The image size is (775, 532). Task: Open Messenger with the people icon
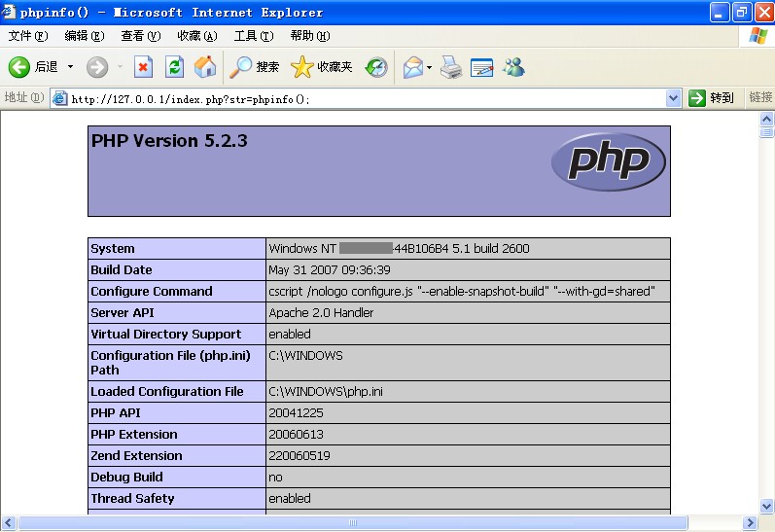click(x=514, y=67)
